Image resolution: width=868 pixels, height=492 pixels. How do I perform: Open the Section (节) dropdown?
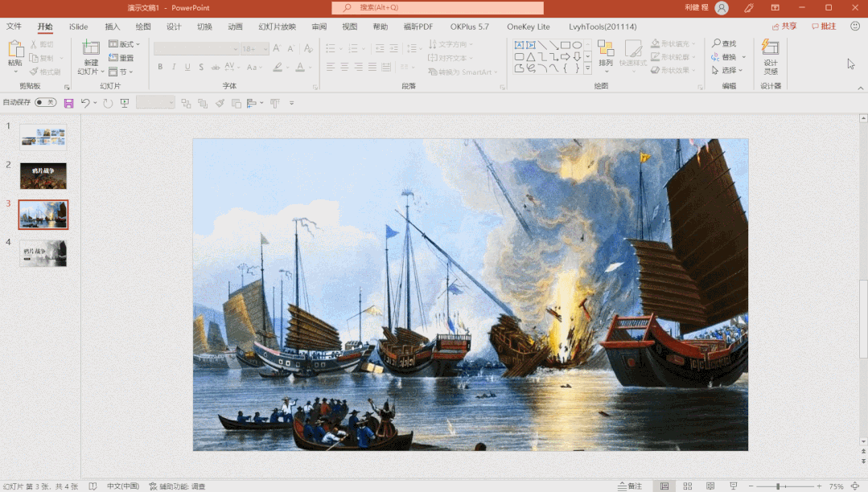click(121, 72)
